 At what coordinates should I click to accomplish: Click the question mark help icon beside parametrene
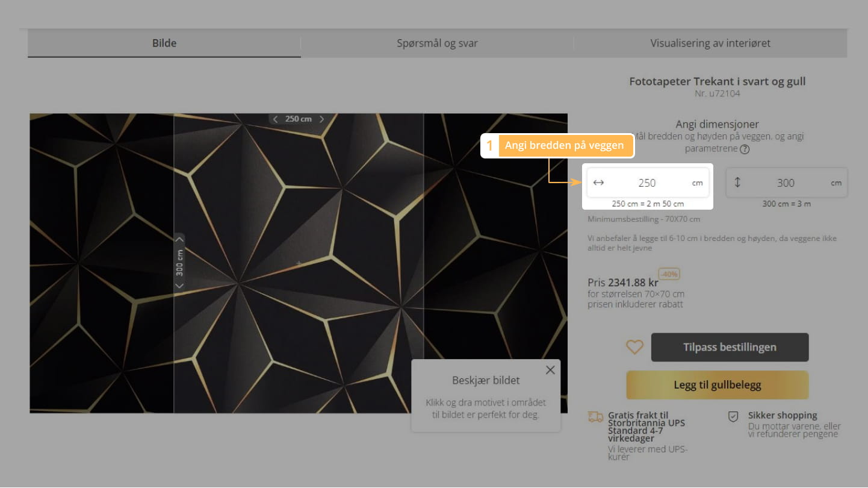[x=745, y=149]
